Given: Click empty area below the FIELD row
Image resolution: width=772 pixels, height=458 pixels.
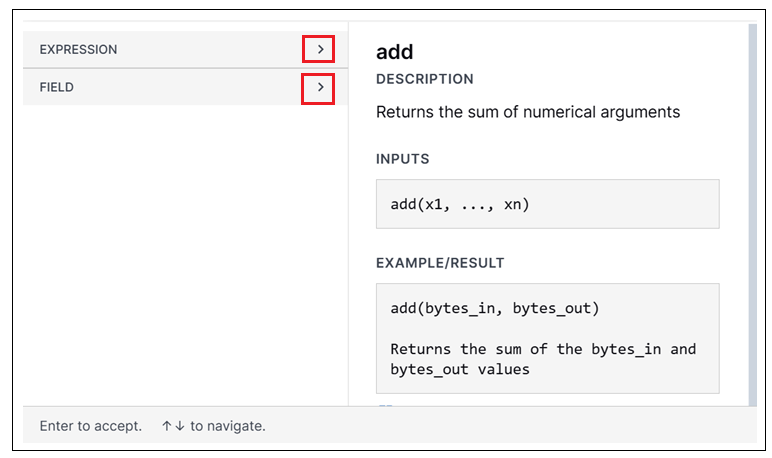Looking at the screenshot, I should click(x=185, y=250).
